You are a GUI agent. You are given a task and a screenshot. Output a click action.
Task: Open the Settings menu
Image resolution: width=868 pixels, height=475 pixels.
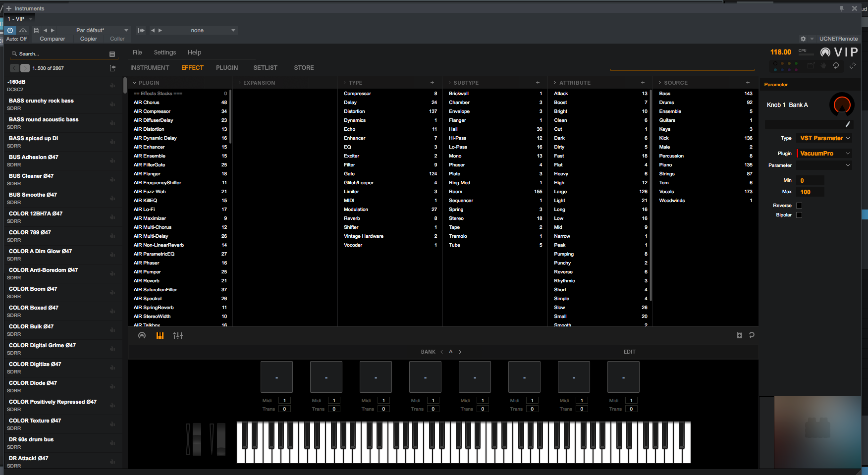(x=165, y=53)
